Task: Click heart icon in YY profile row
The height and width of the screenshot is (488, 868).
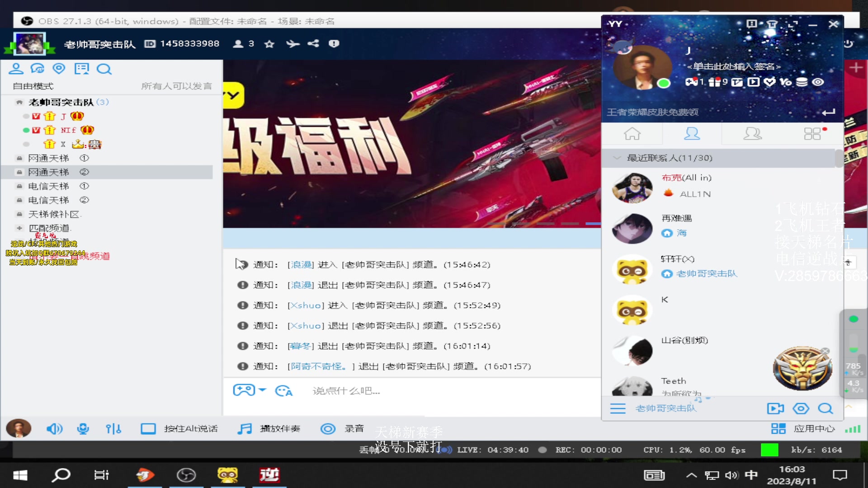Action: click(x=769, y=82)
